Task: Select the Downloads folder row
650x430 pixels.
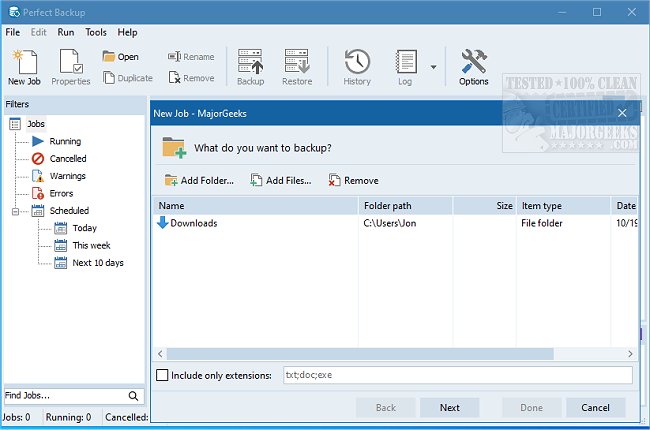Action: 395,223
